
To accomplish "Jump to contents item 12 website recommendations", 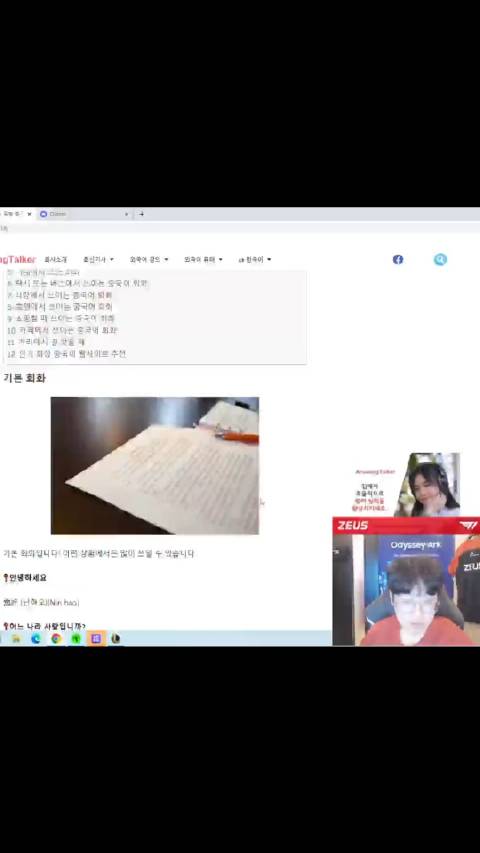I will point(66,354).
